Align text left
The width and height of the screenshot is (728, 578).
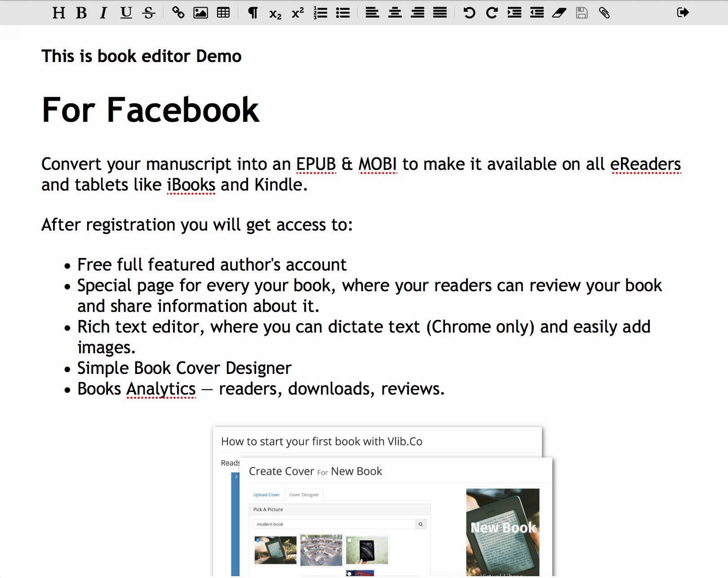tap(372, 13)
